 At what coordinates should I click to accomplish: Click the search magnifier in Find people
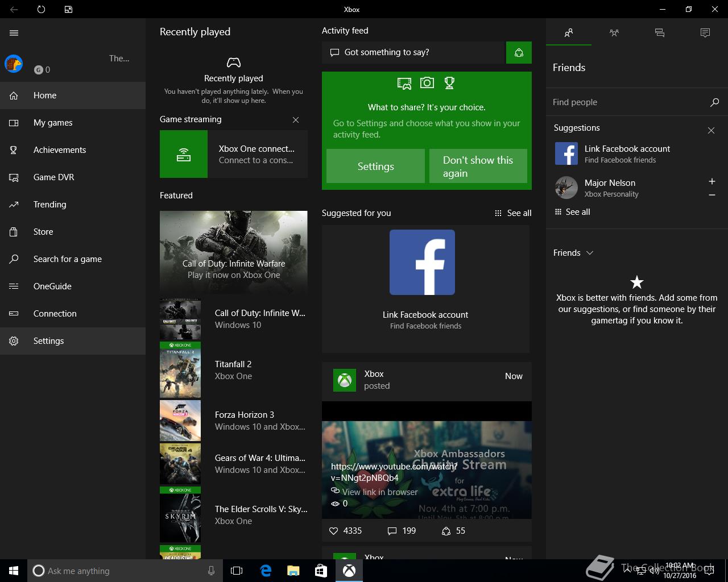pos(714,102)
